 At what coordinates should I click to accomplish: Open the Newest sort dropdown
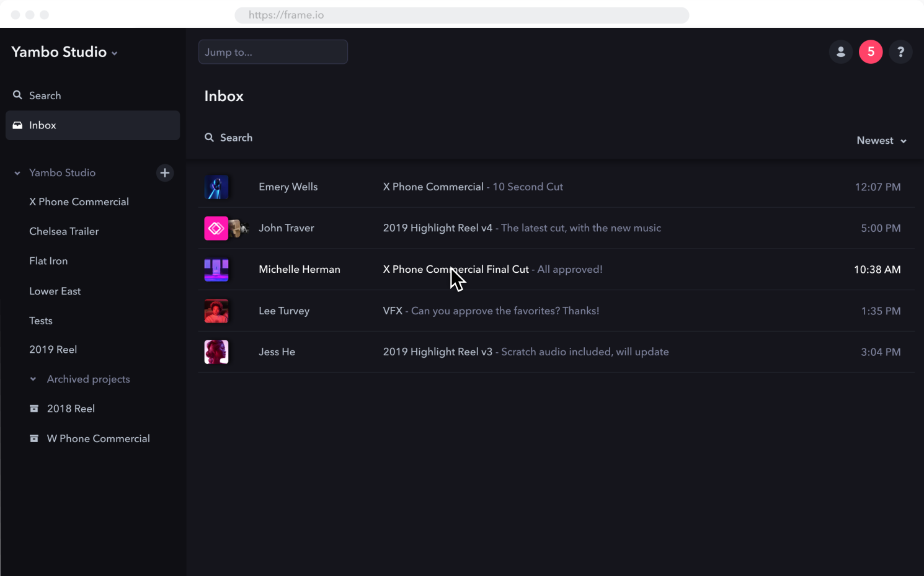coord(881,141)
